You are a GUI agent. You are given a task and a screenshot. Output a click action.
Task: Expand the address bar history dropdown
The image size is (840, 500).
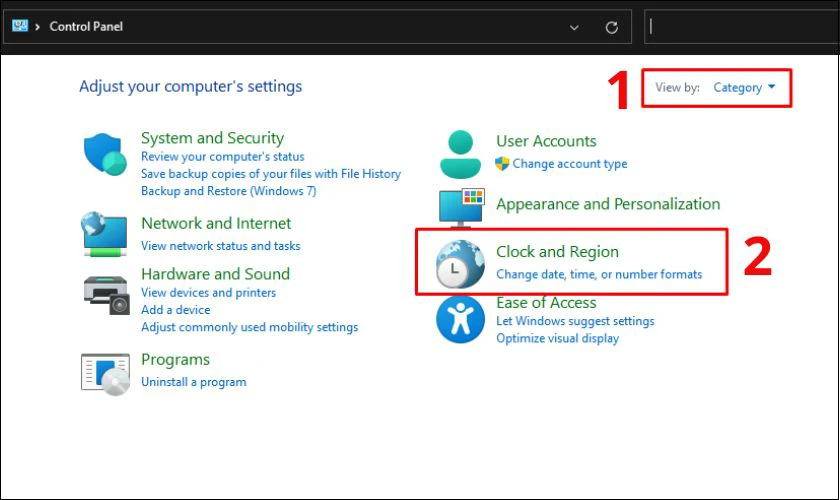coord(574,27)
